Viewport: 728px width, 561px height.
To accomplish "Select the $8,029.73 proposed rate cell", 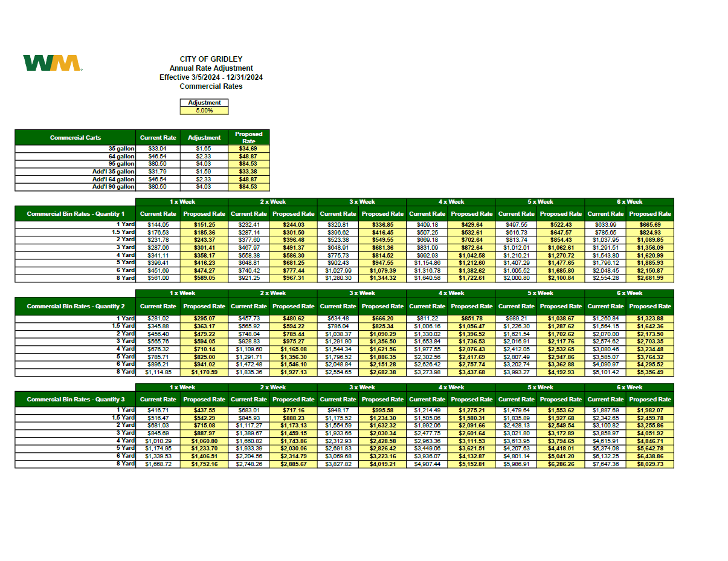I will 649,464.
